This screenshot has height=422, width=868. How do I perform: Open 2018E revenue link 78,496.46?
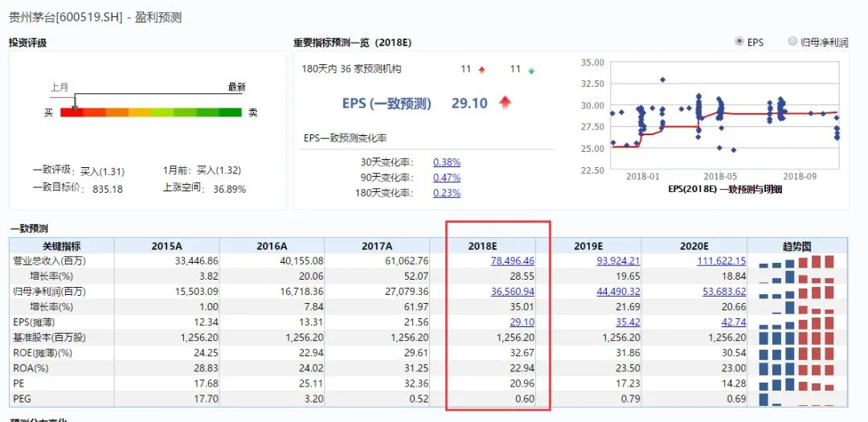[x=513, y=260]
